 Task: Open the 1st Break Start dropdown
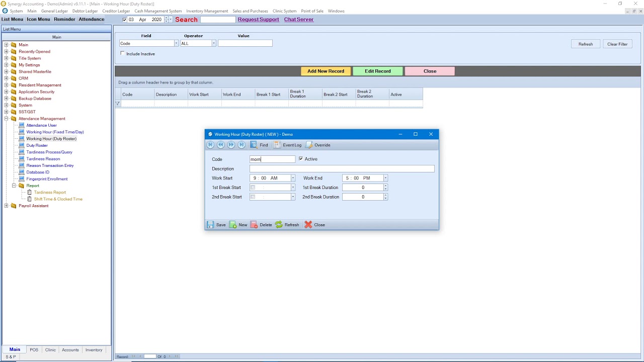point(293,188)
